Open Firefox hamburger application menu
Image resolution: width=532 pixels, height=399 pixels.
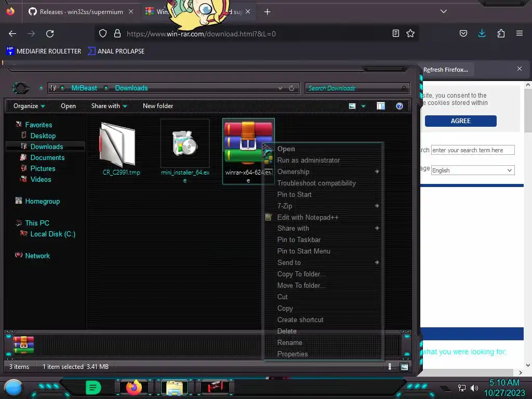(520, 33)
